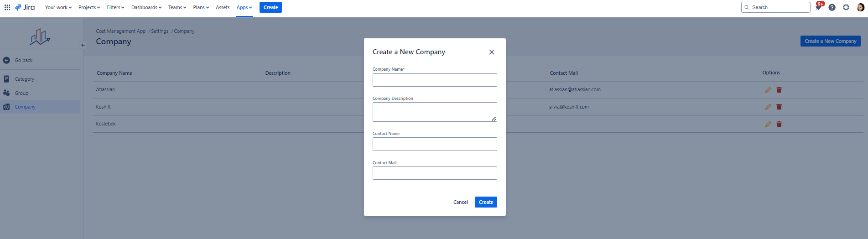Open the help question mark icon

click(832, 7)
